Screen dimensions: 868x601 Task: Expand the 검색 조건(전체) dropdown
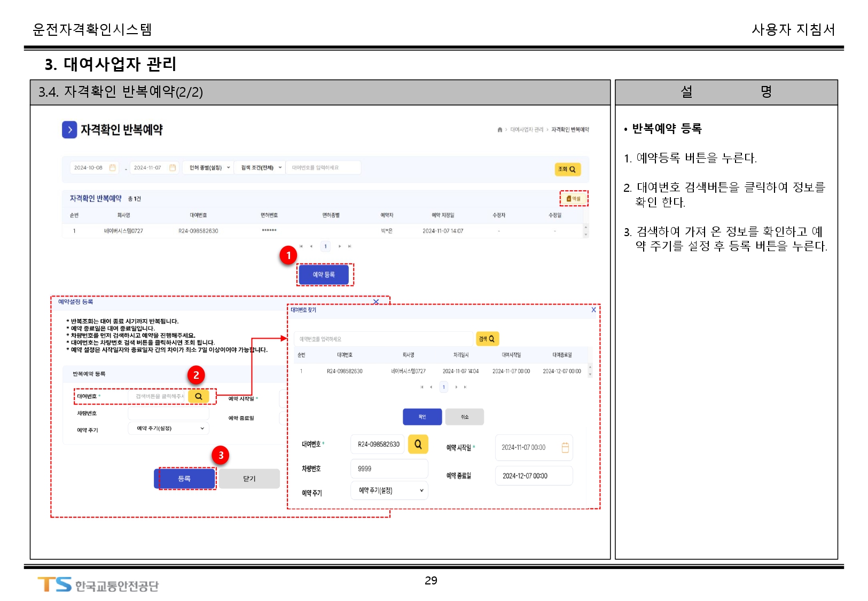(260, 168)
